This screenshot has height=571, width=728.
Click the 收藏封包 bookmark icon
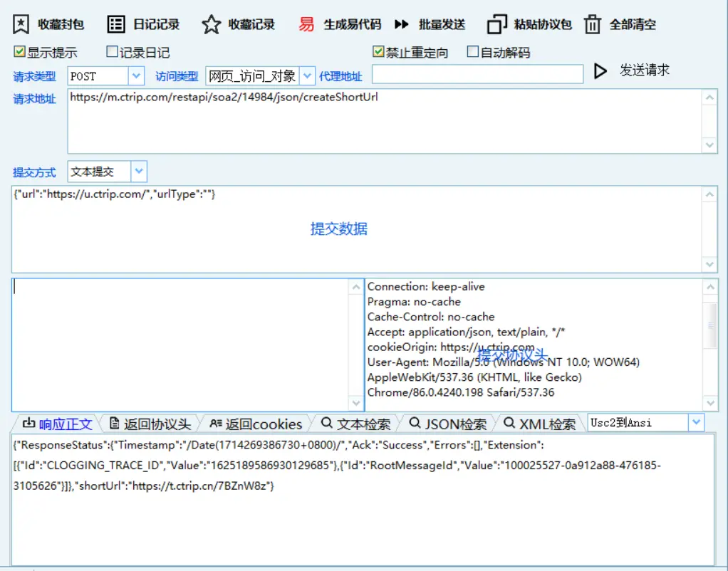(21, 24)
